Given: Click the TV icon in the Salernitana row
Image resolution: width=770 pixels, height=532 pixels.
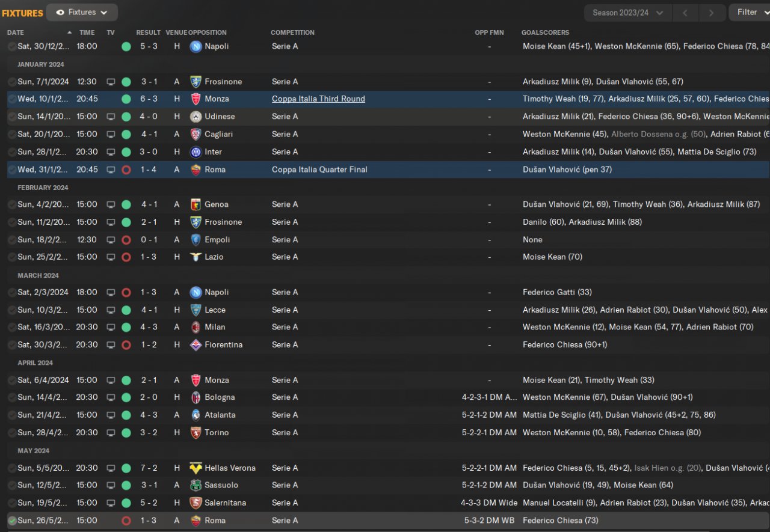Looking at the screenshot, I should click(111, 503).
